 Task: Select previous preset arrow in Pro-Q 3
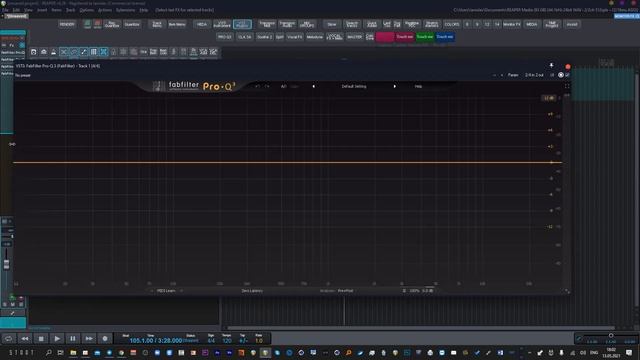[313, 87]
